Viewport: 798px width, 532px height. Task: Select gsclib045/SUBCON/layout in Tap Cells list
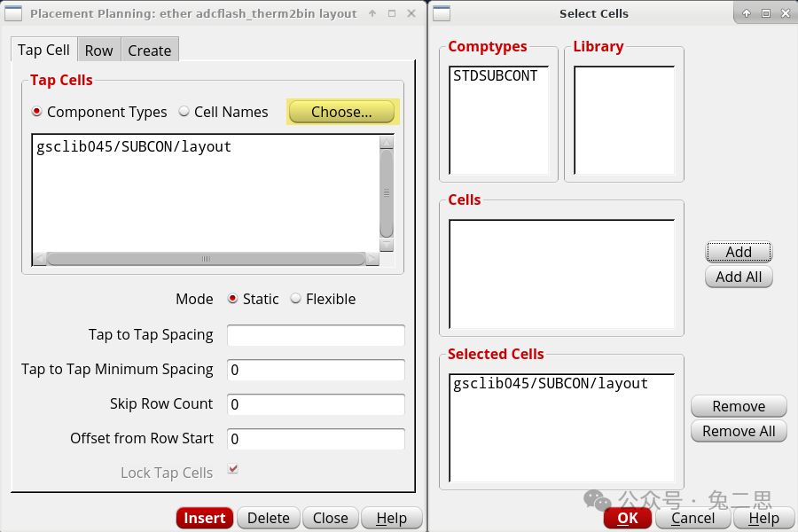pos(134,146)
